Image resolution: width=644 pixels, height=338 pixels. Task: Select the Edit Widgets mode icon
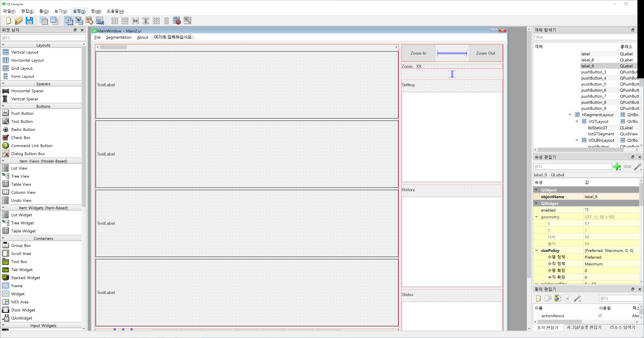(x=69, y=21)
